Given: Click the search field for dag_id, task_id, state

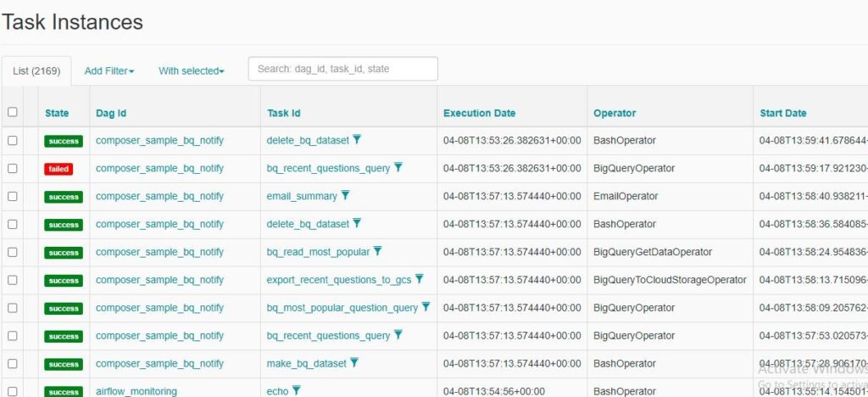Looking at the screenshot, I should [342, 69].
